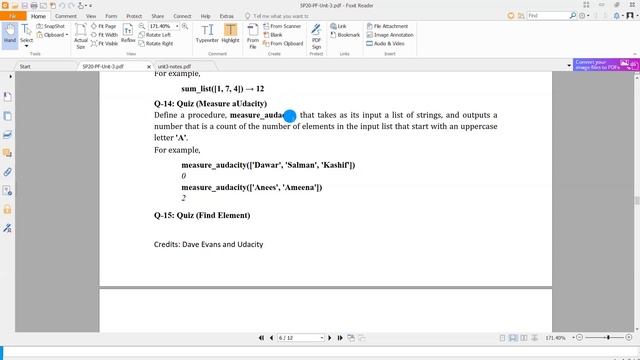The height and width of the screenshot is (360, 640).
Task: Switch to unit3-notes.pdf tab
Action: (174, 67)
